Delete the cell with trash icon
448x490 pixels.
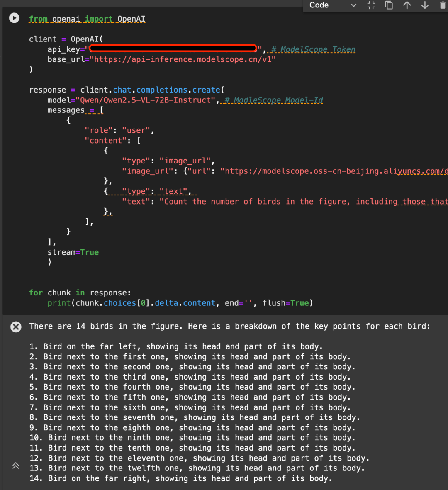[442, 5]
